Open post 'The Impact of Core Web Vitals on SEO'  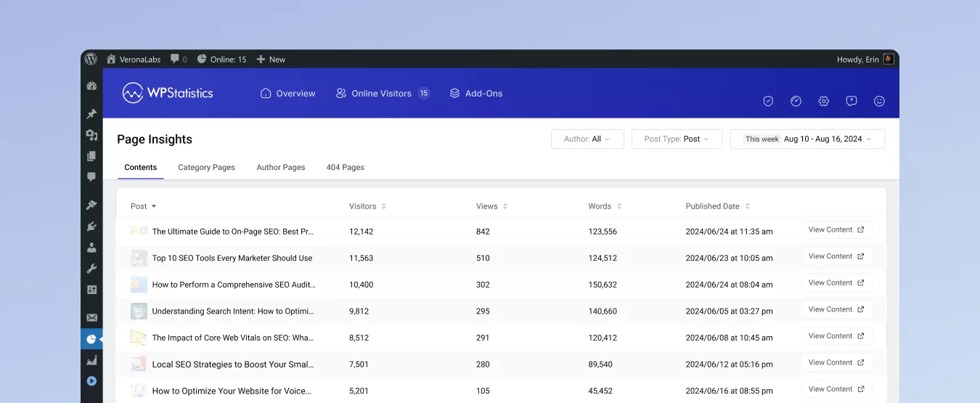point(233,338)
